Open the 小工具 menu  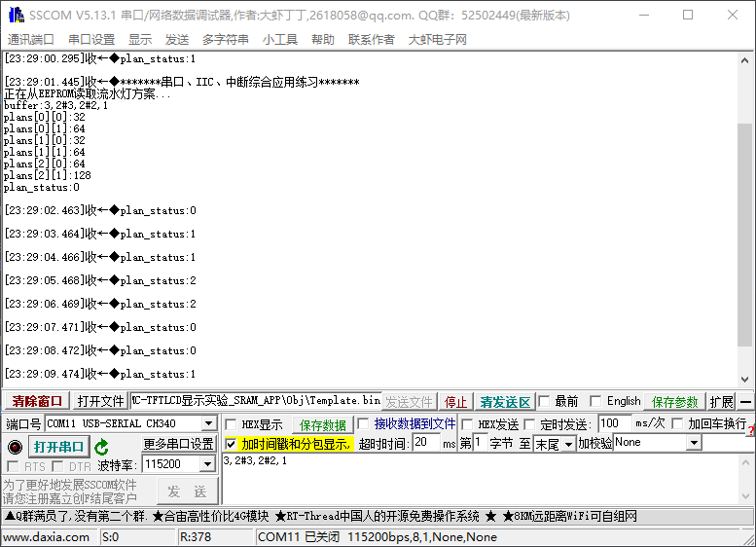point(279,40)
